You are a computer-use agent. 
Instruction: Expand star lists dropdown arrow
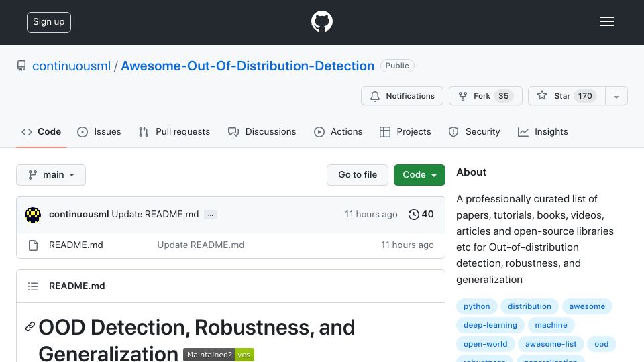coord(616,96)
